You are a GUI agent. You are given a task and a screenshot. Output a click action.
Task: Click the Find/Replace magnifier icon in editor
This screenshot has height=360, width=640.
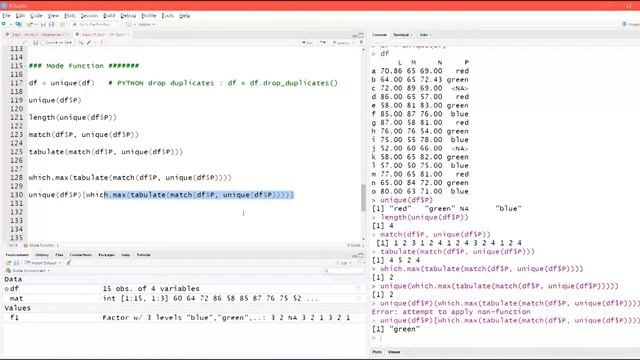[81, 42]
